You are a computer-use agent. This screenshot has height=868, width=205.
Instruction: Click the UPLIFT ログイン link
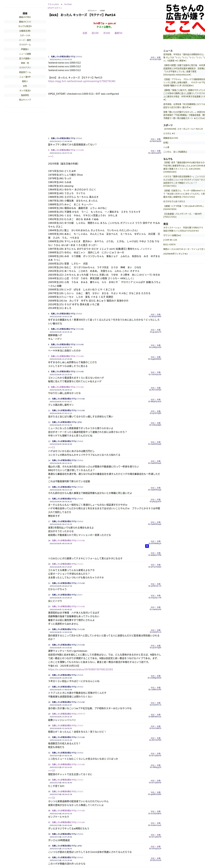point(55,8)
